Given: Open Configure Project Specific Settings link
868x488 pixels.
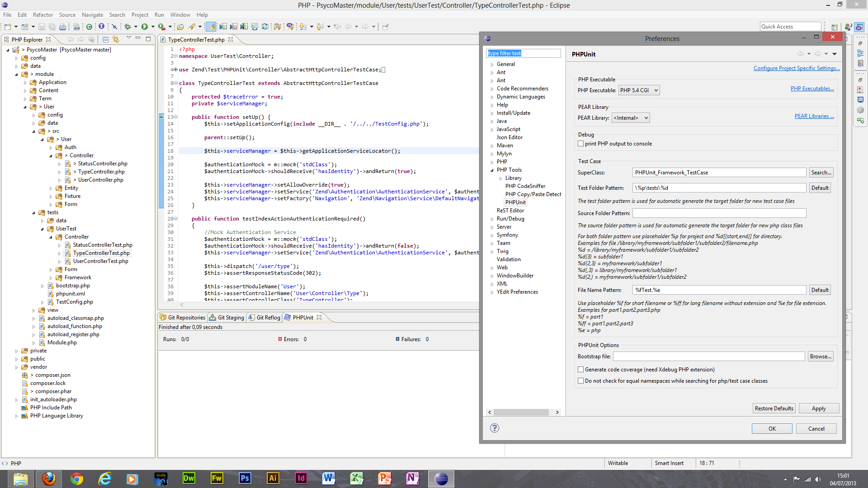Looking at the screenshot, I should tap(796, 68).
